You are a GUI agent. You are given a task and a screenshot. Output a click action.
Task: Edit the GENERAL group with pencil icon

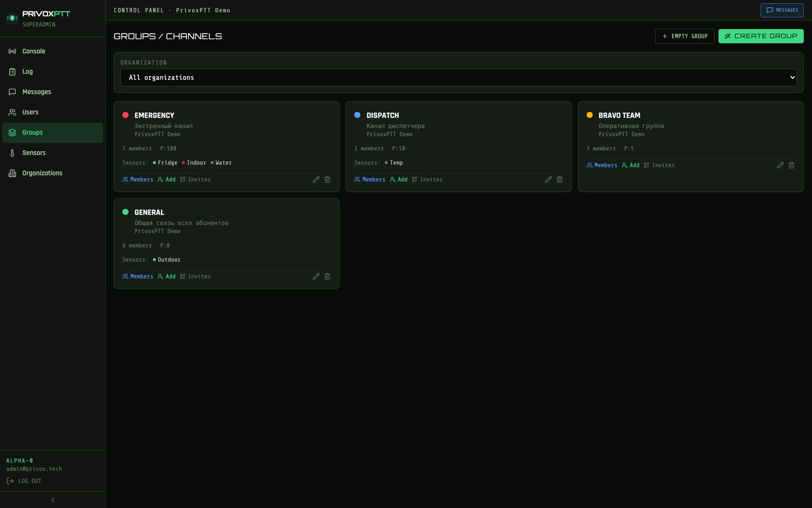[316, 276]
